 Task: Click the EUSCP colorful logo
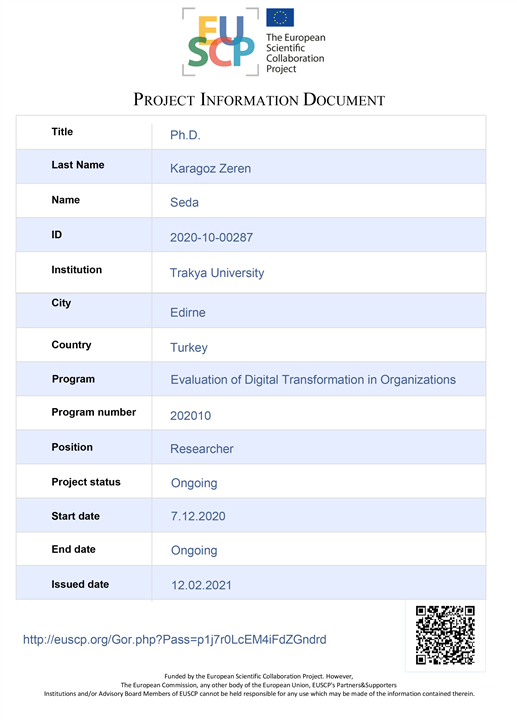pyautogui.click(x=220, y=41)
